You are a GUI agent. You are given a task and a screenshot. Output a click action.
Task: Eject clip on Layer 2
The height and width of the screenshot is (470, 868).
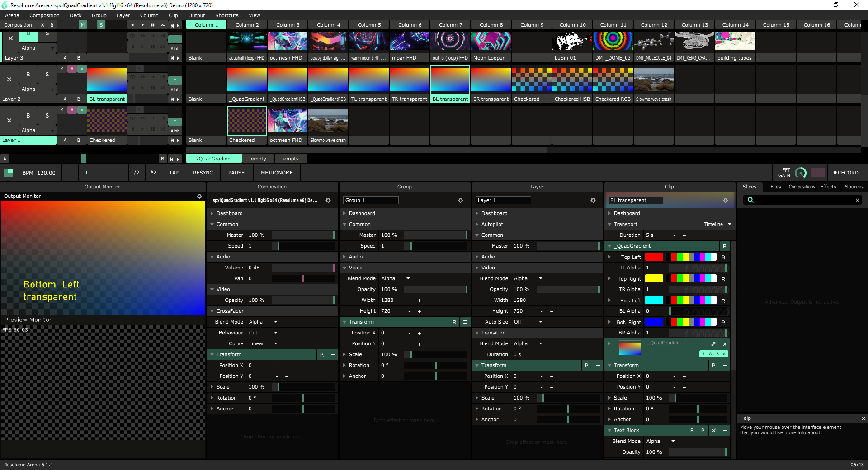pyautogui.click(x=9, y=80)
